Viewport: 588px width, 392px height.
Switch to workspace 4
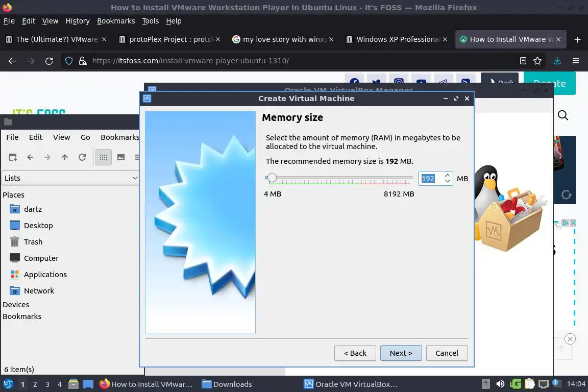[60, 384]
